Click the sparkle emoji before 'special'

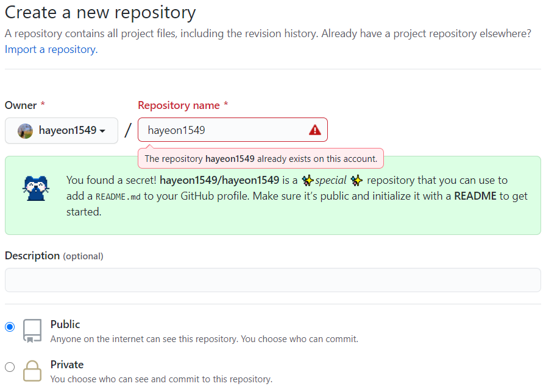click(x=308, y=181)
